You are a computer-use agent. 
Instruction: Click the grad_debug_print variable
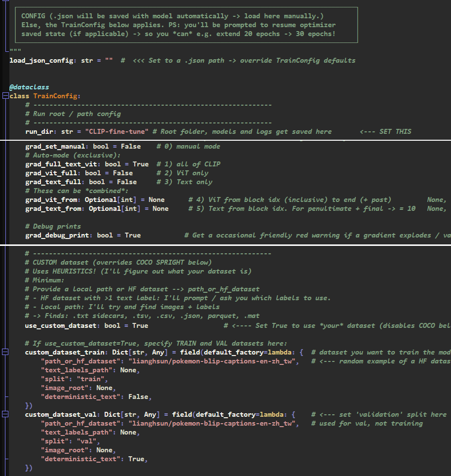57,235
